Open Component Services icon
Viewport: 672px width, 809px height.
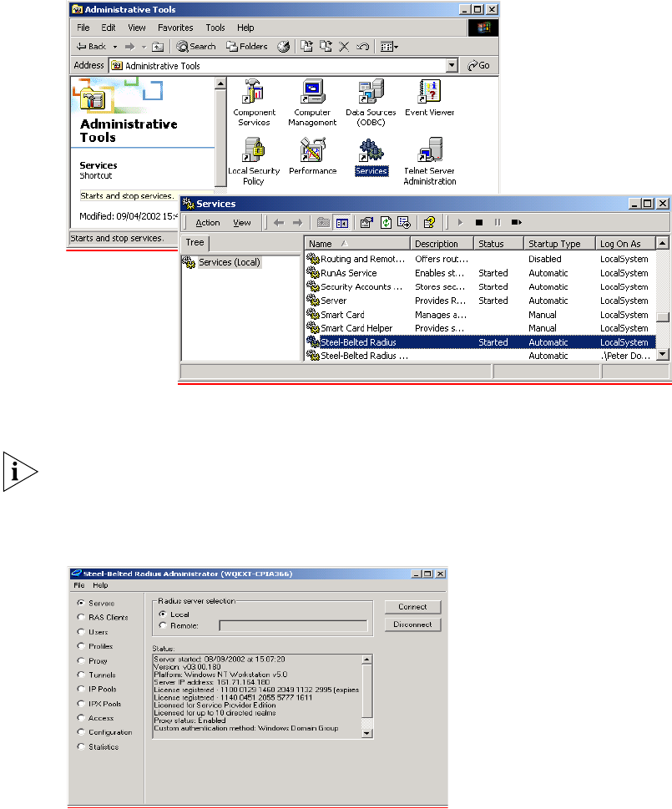click(254, 103)
